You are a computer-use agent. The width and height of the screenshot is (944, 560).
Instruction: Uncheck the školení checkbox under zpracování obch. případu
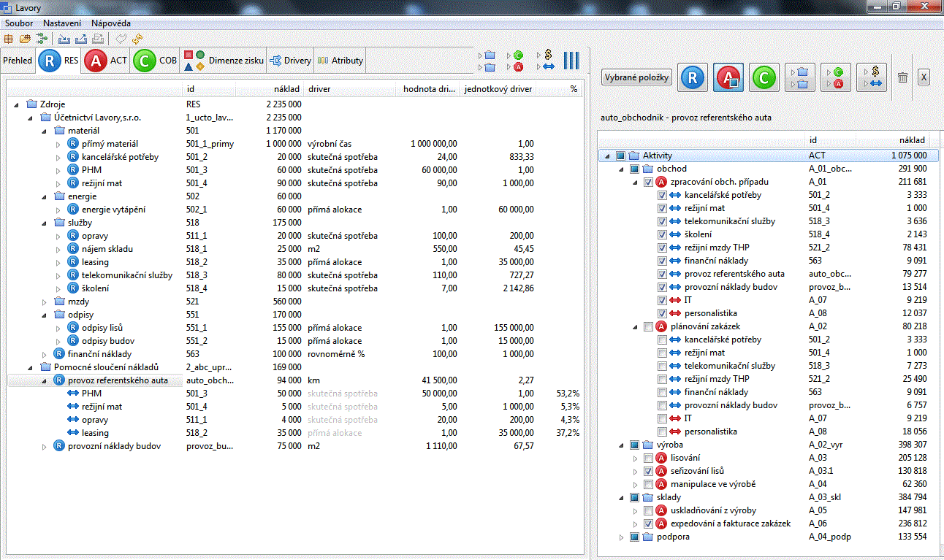pyautogui.click(x=662, y=234)
